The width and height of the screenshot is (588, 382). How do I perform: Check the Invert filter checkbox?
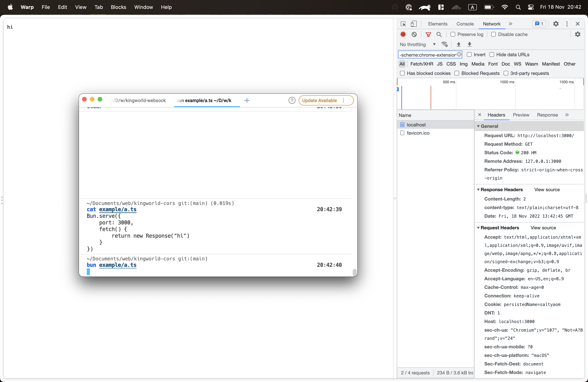[469, 55]
